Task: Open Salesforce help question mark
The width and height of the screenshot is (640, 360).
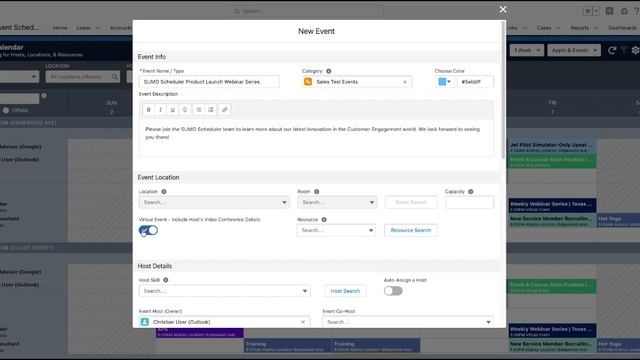Action: [637, 11]
